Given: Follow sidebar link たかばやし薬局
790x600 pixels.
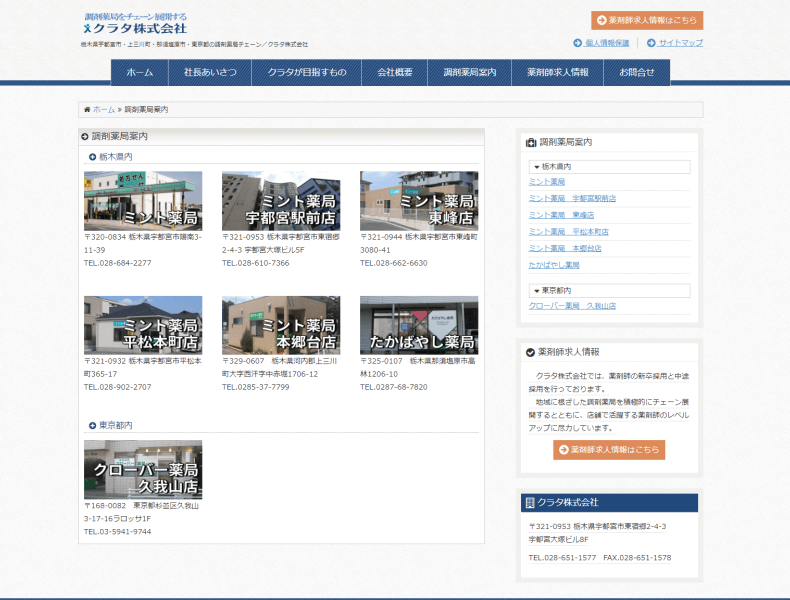Looking at the screenshot, I should pyautogui.click(x=553, y=265).
